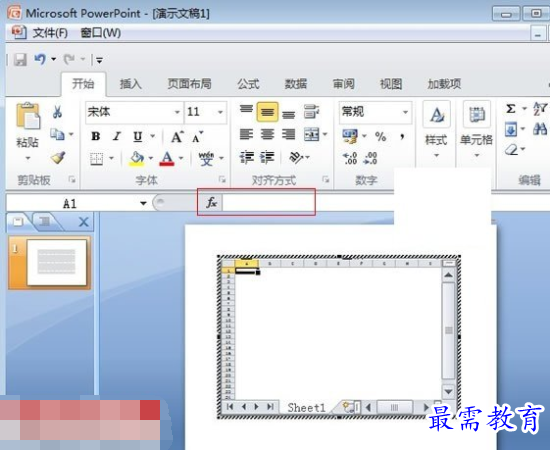The image size is (550, 450).
Task: Align text left
Action: click(x=246, y=134)
